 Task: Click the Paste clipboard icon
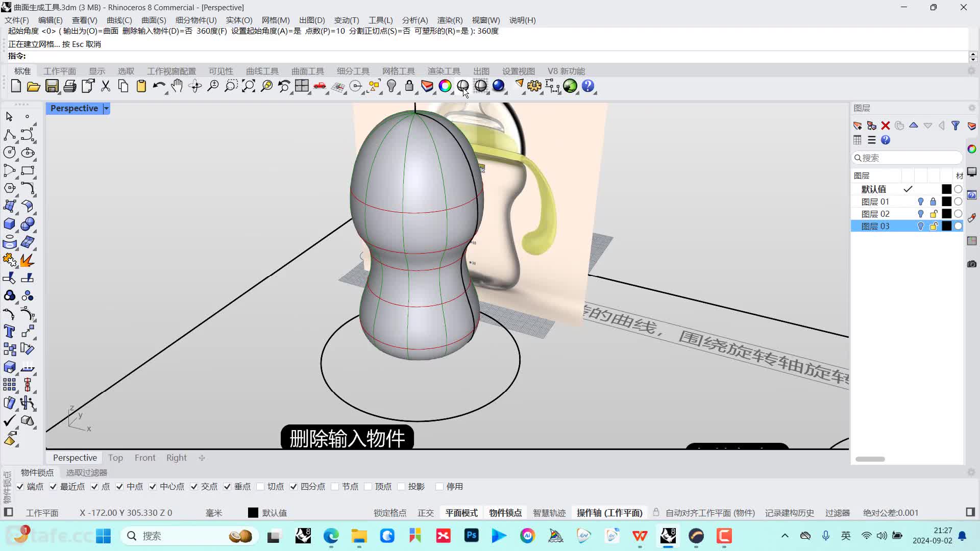[x=141, y=86]
